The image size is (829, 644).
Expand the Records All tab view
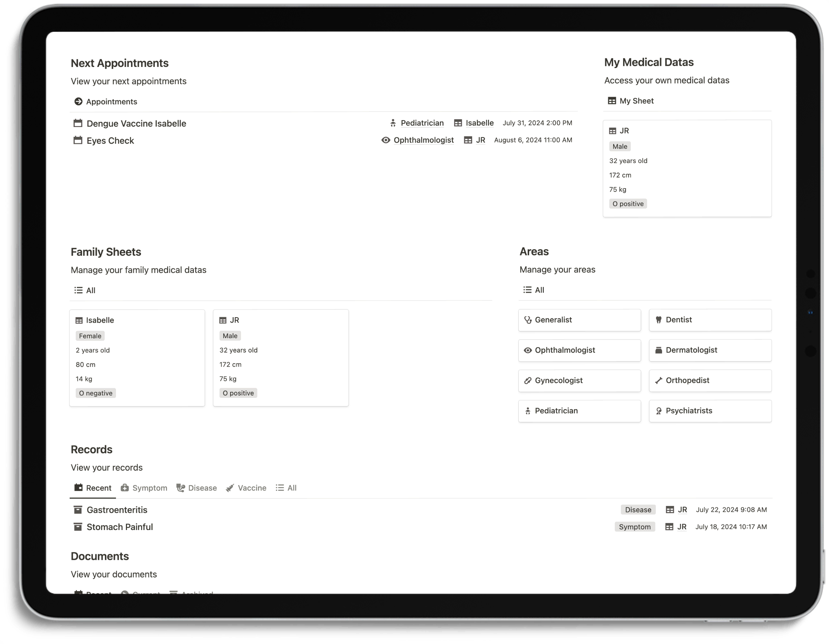point(291,488)
